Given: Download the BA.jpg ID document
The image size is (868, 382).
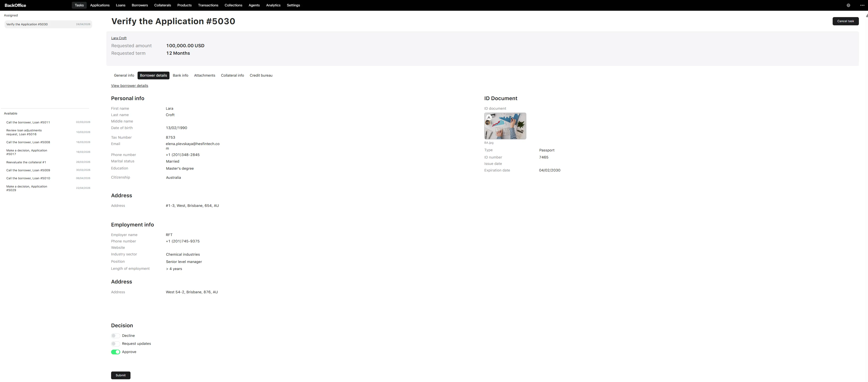Looking at the screenshot, I should click(489, 117).
